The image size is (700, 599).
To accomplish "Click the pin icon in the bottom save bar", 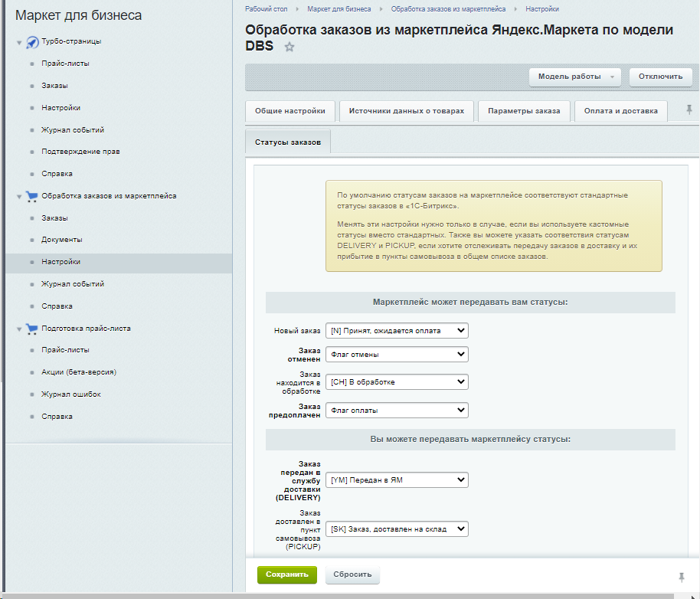I will click(682, 576).
